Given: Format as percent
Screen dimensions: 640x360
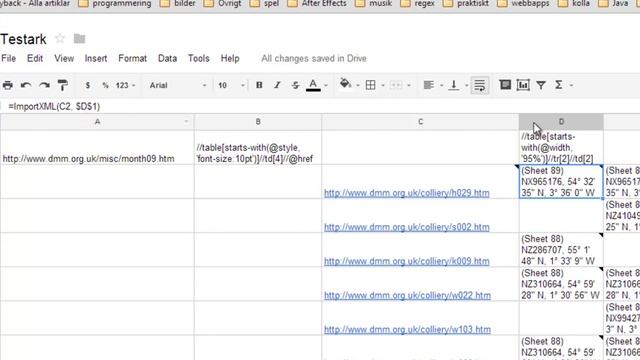Looking at the screenshot, I should tap(105, 85).
